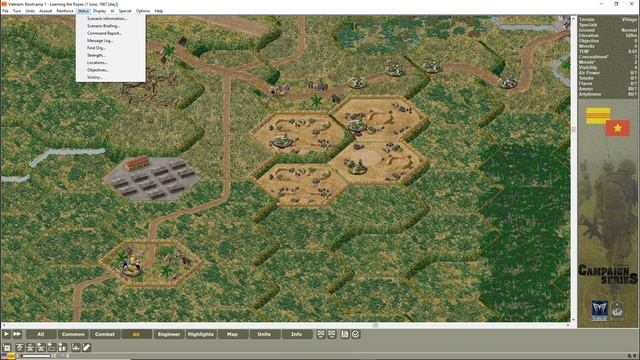Open the Units menu

click(x=30, y=11)
